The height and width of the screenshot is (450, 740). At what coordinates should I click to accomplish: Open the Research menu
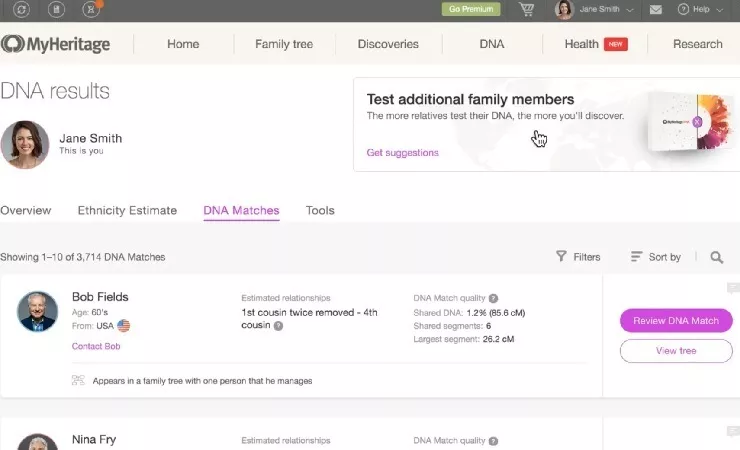(x=698, y=44)
